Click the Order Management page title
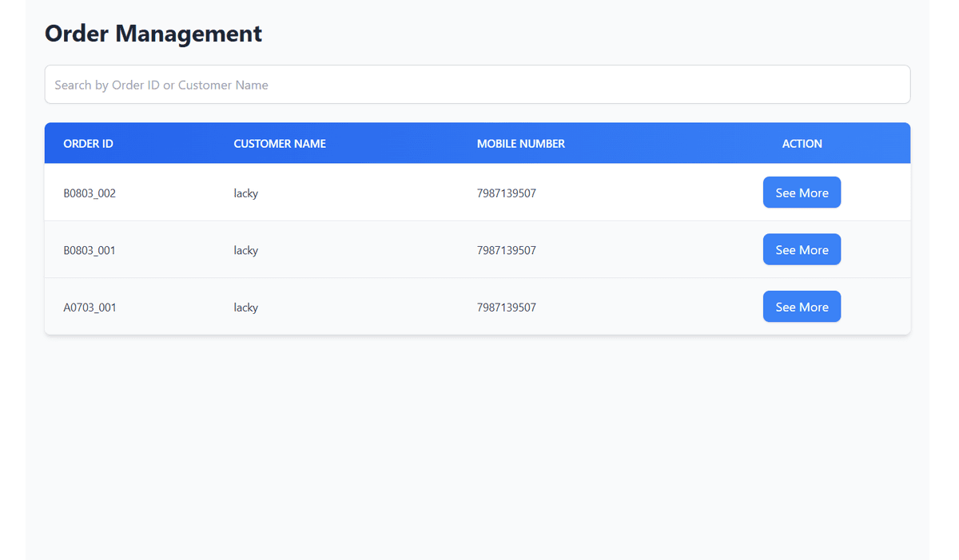 tap(153, 34)
